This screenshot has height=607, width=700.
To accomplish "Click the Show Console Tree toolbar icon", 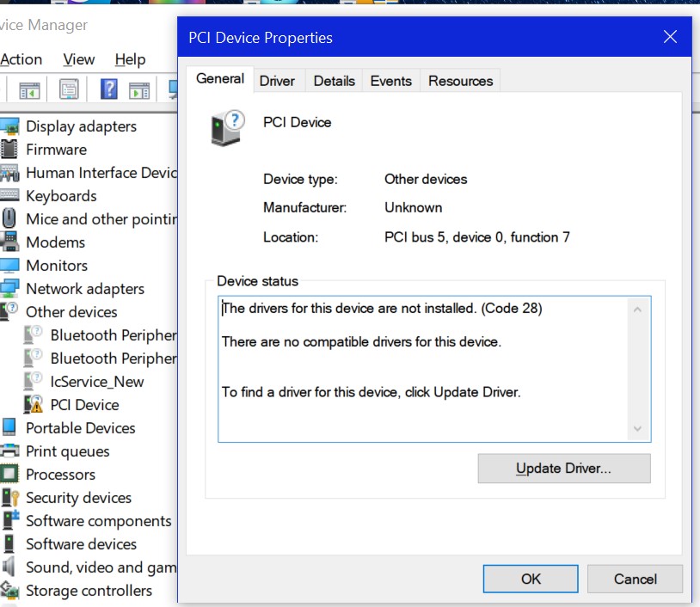I will click(30, 89).
